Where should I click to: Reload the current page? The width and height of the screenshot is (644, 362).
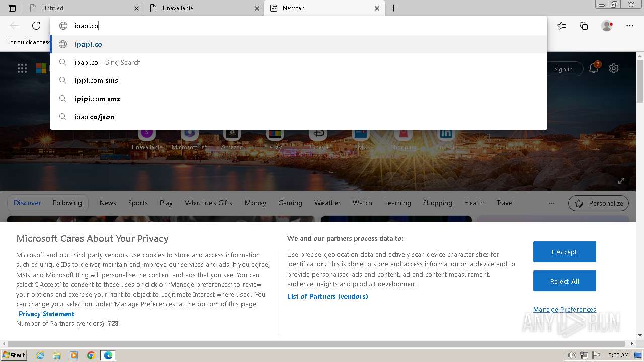(x=36, y=26)
